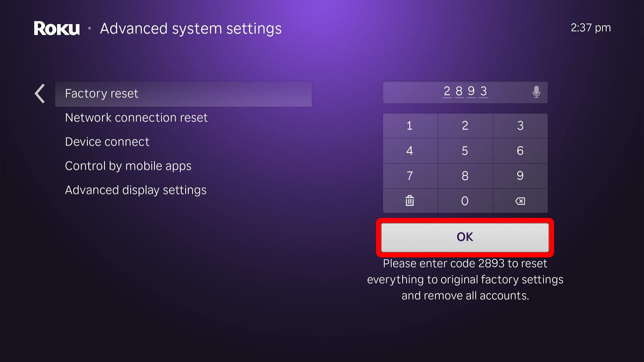Open Device connect settings
This screenshot has width=644, height=362.
(x=108, y=141)
